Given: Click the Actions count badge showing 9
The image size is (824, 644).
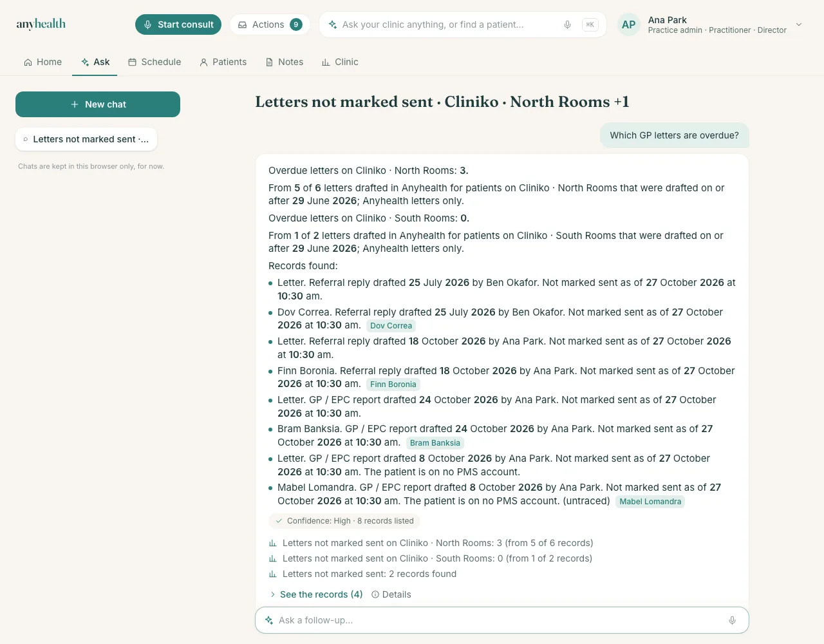Looking at the screenshot, I should tap(296, 24).
